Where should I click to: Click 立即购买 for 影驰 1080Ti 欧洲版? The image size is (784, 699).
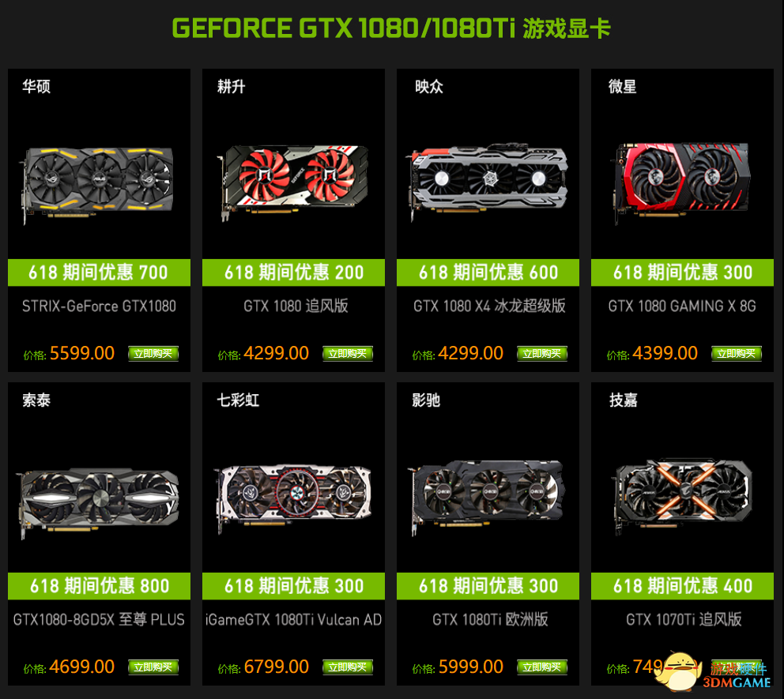tap(542, 667)
